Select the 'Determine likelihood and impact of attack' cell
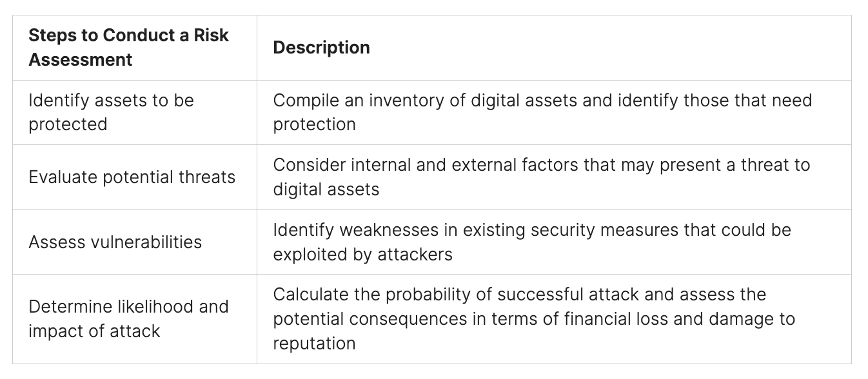The height and width of the screenshot is (379, 868). pos(128,318)
